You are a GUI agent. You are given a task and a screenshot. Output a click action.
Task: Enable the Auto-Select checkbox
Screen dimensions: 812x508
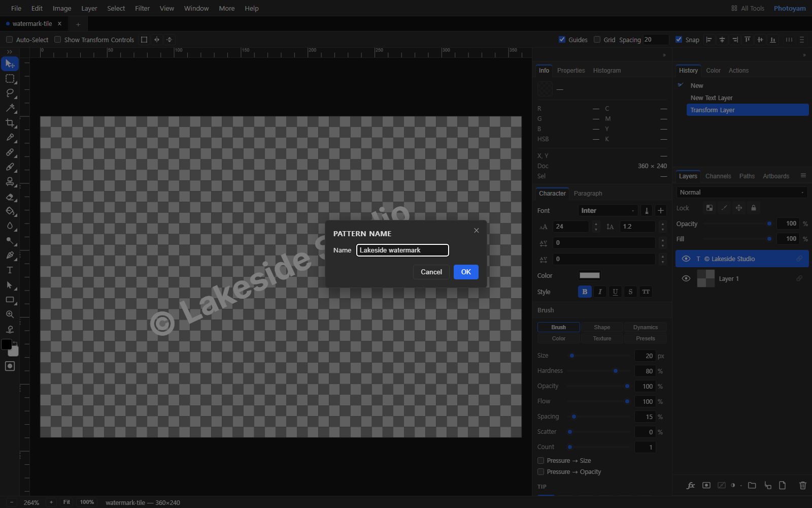(9, 40)
